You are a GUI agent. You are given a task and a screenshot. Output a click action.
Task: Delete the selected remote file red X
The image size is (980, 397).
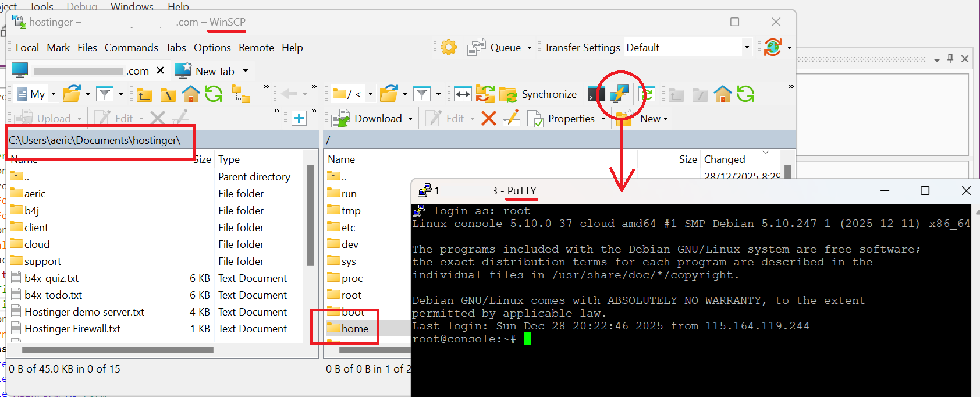pos(489,118)
